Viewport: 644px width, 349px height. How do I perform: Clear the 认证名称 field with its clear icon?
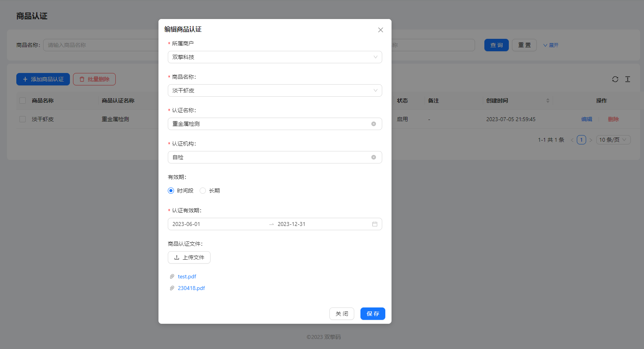(374, 124)
